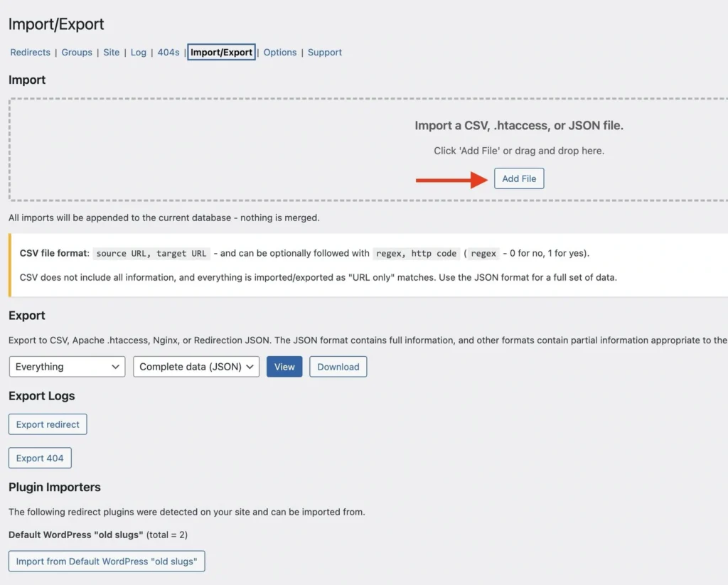Open the Site section
The width and height of the screenshot is (728, 585).
point(111,52)
